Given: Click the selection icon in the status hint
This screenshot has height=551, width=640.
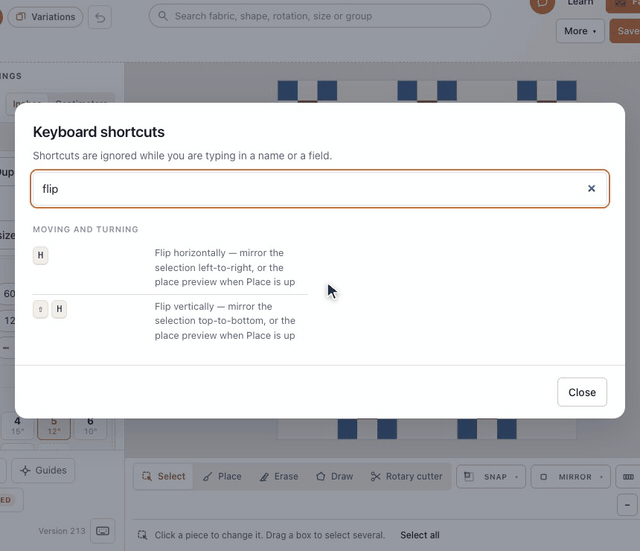Looking at the screenshot, I should [x=142, y=535].
